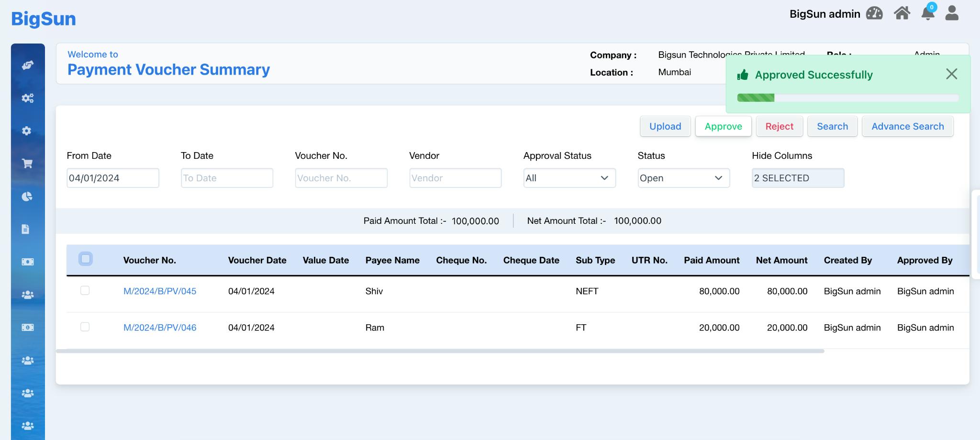Click the Reject button
Image resolution: width=980 pixels, height=440 pixels.
pyautogui.click(x=780, y=126)
